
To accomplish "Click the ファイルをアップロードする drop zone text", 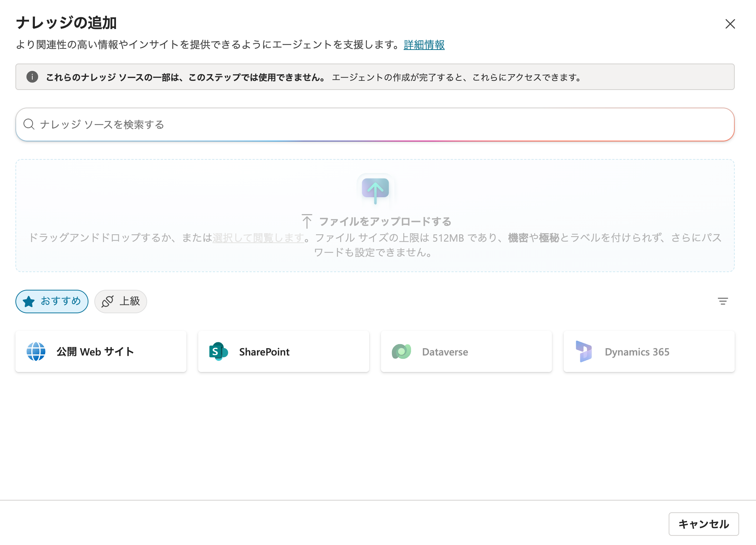I will 385,221.
